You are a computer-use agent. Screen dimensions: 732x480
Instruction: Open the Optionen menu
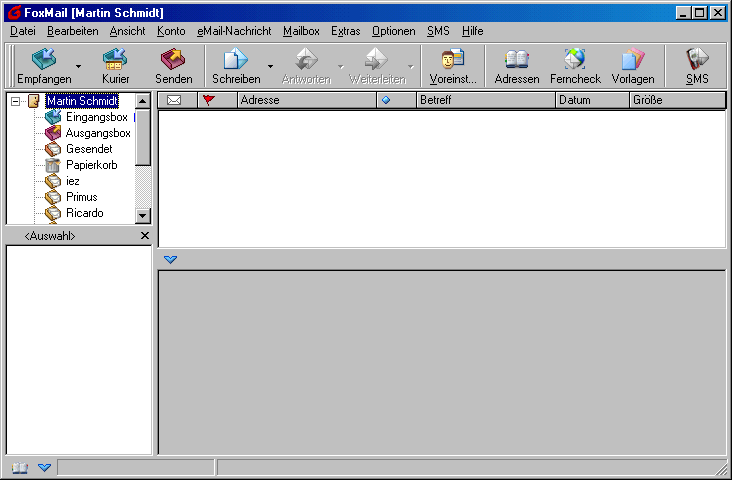click(394, 31)
